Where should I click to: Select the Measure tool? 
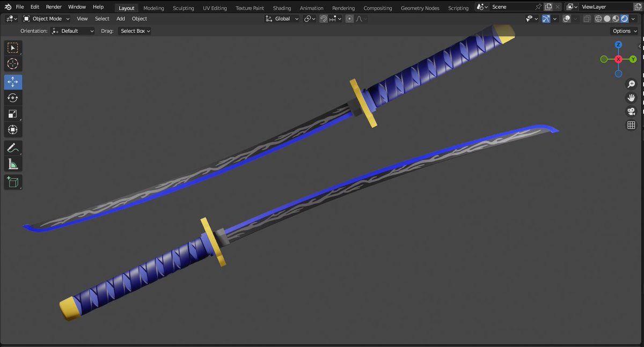tap(13, 164)
